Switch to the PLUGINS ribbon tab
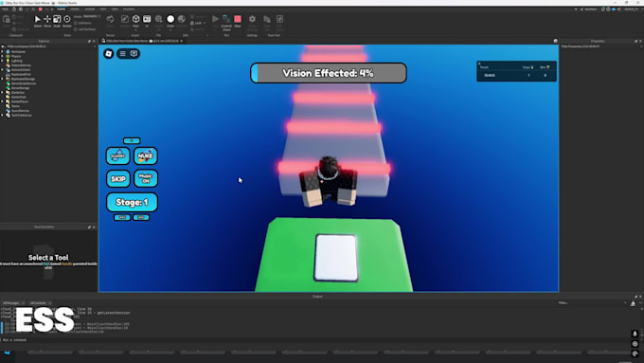 (x=129, y=9)
